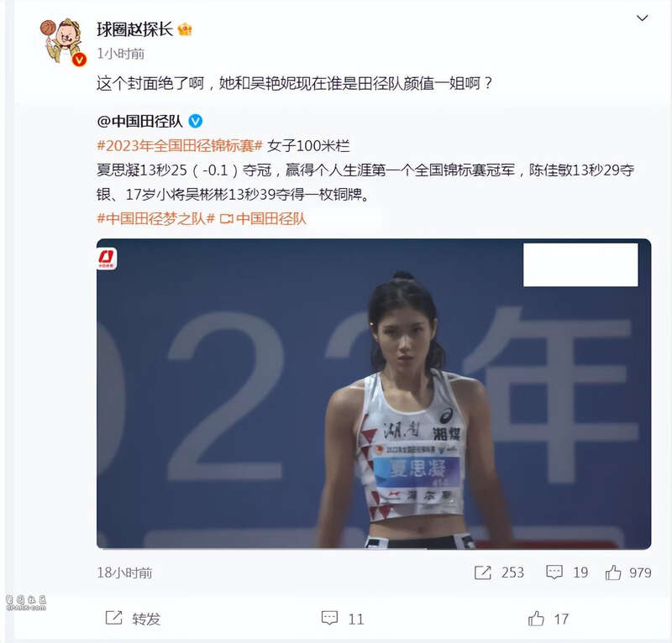Open the post options chevron menu

pos(642,18)
